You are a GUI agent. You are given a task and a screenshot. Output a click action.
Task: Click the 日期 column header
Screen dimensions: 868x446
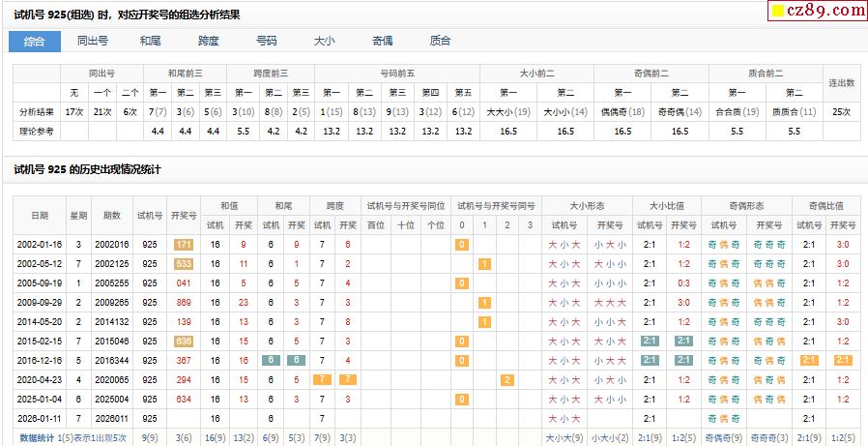pyautogui.click(x=40, y=215)
